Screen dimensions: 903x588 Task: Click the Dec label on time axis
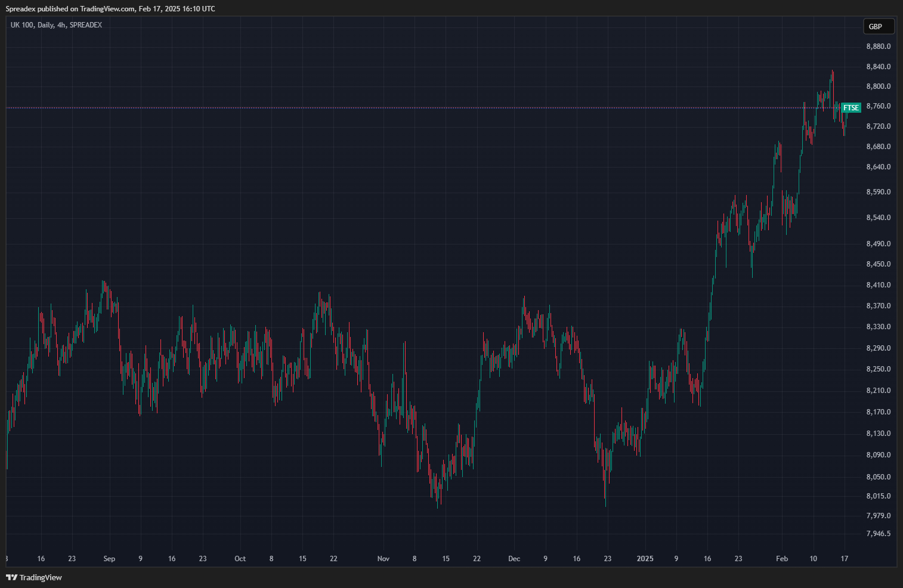[514, 559]
